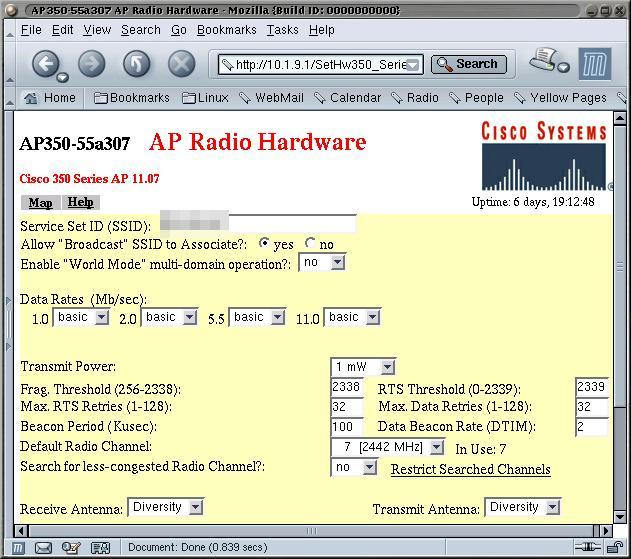The width and height of the screenshot is (631, 559).
Task: Open the URL bar history dropdown
Action: (413, 65)
